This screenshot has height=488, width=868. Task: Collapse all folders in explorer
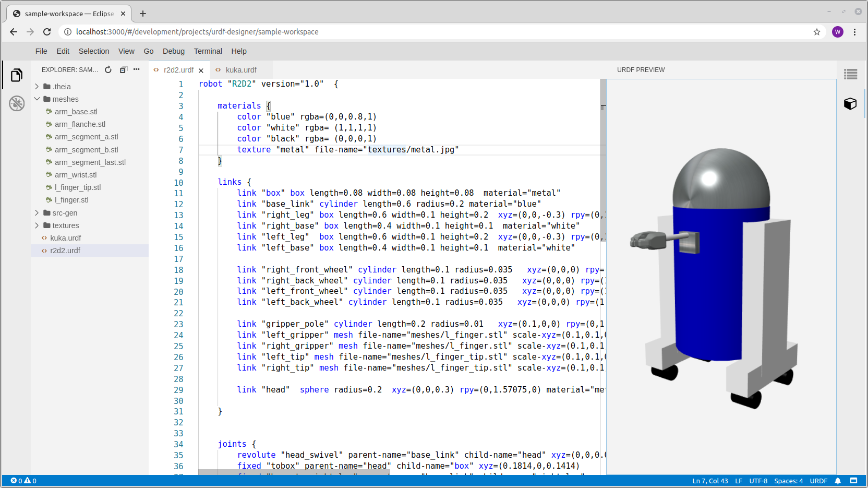click(123, 70)
